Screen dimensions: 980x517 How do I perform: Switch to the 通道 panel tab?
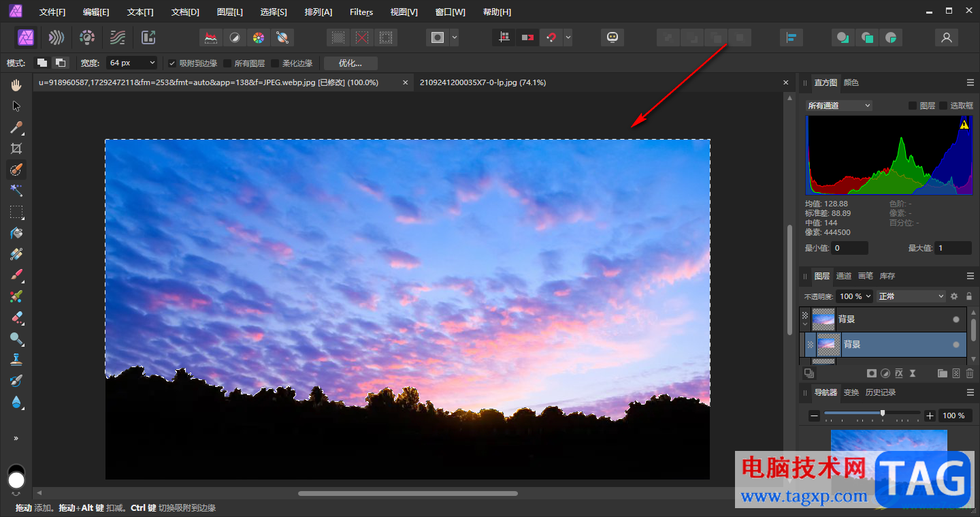point(844,276)
